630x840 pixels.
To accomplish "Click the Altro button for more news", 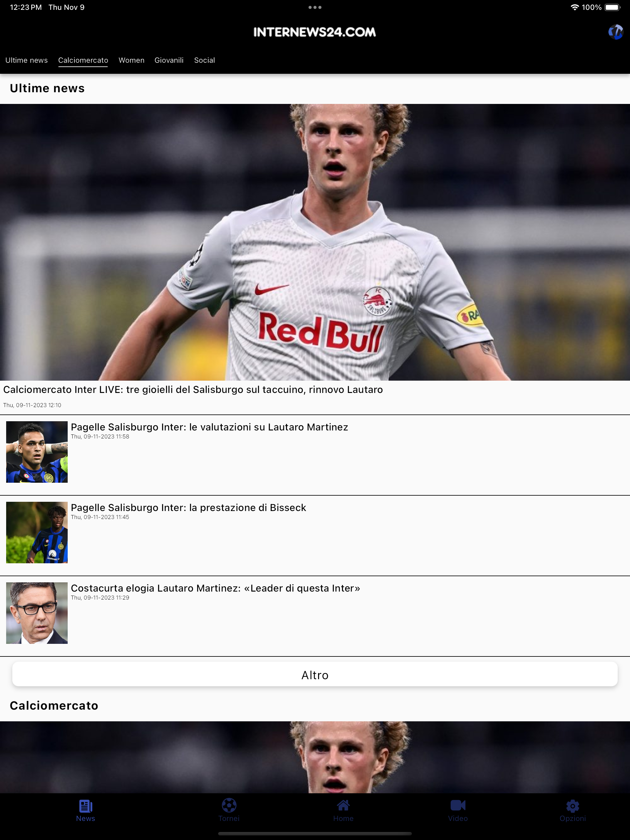I will (x=315, y=675).
